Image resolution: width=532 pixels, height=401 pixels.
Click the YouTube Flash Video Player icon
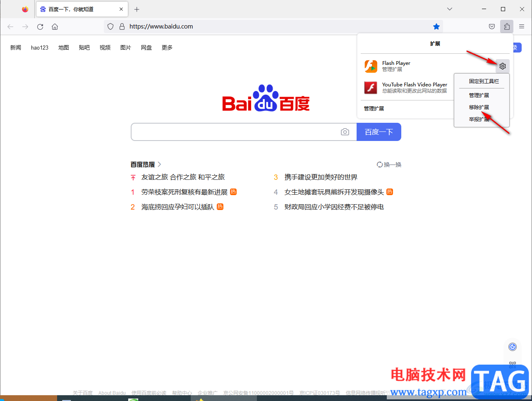(371, 88)
